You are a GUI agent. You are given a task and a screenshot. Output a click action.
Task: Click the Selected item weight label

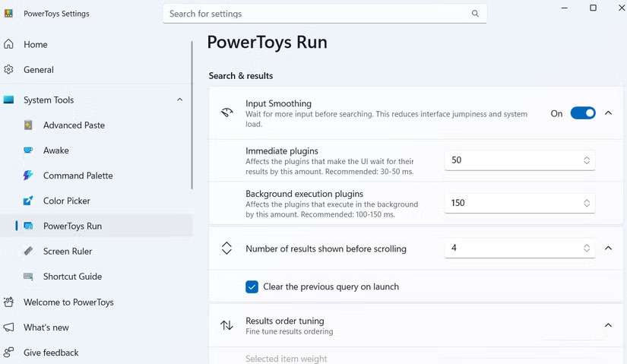(287, 359)
